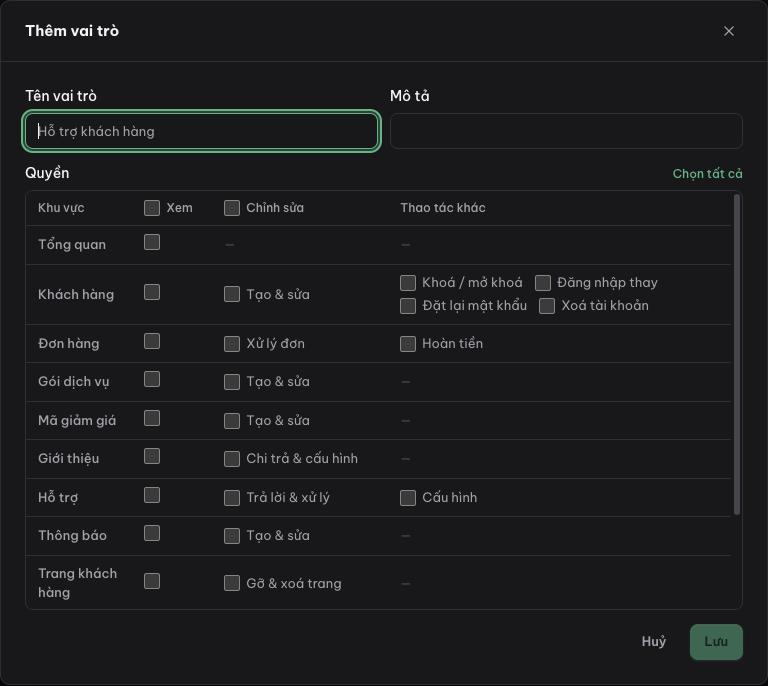
Task: Enable view permission for Giới thiệu
Action: point(152,456)
